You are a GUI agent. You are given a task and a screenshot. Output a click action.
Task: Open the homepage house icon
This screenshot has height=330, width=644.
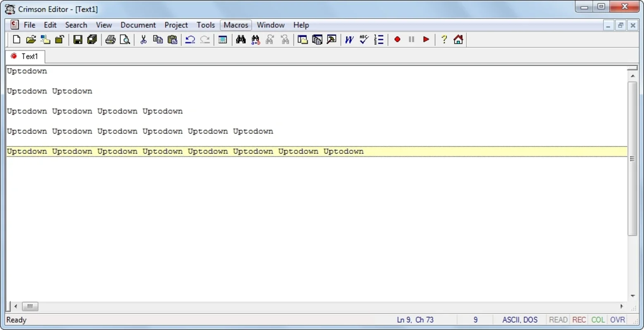458,40
